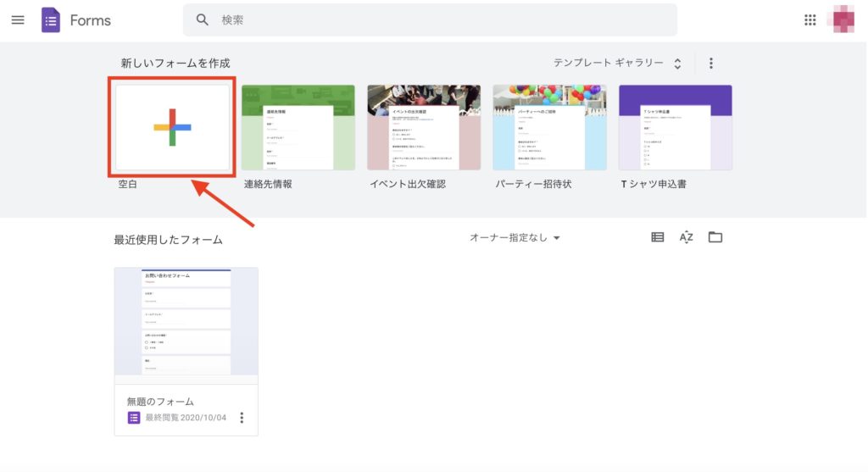Click the 連絡先情報 label
Image resolution: width=868 pixels, height=472 pixels.
(268, 184)
